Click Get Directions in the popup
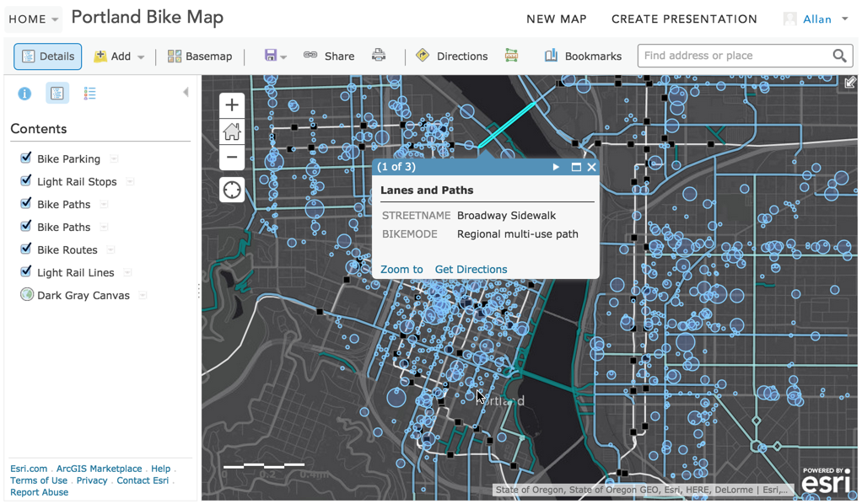Image resolution: width=862 pixels, height=504 pixels. click(x=471, y=270)
